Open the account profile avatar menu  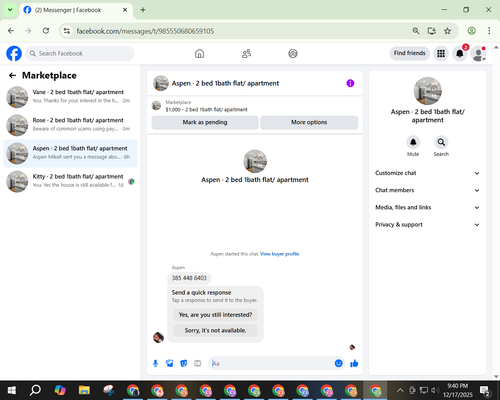coord(479,53)
